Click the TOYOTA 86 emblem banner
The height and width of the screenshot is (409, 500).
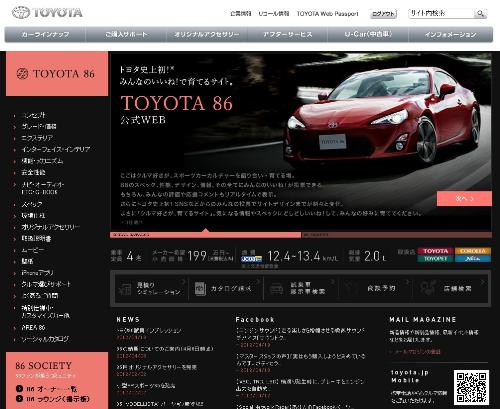click(x=57, y=74)
